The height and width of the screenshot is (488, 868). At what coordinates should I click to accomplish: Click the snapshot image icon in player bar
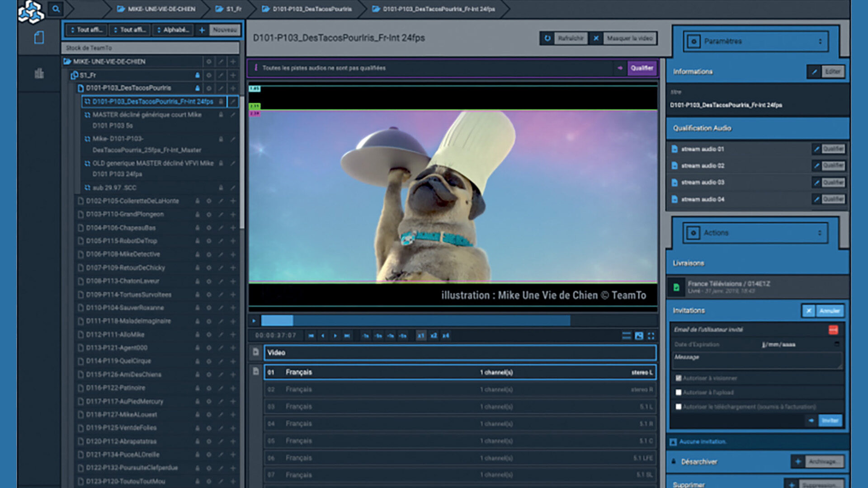tap(639, 336)
